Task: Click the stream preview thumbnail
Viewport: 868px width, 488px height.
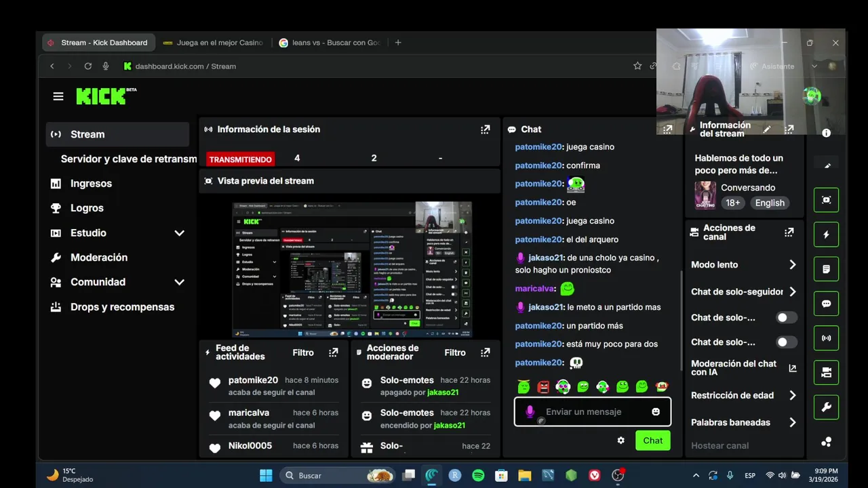Action: pyautogui.click(x=352, y=270)
